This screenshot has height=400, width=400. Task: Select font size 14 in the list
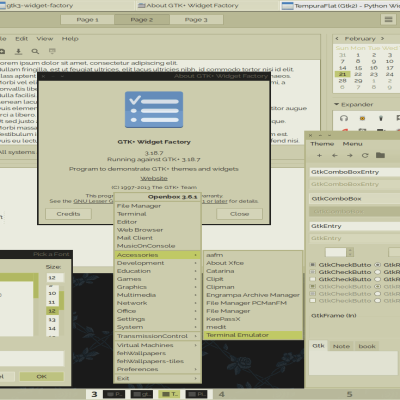pos(52,328)
